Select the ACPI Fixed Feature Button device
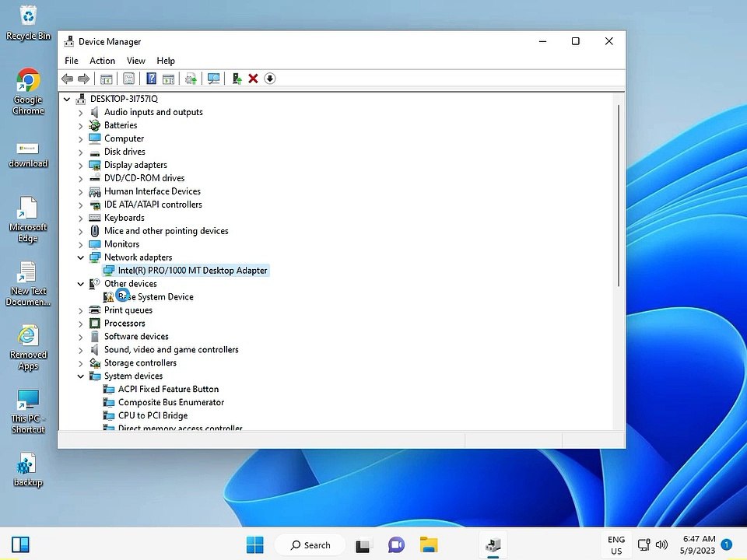 [x=168, y=389]
